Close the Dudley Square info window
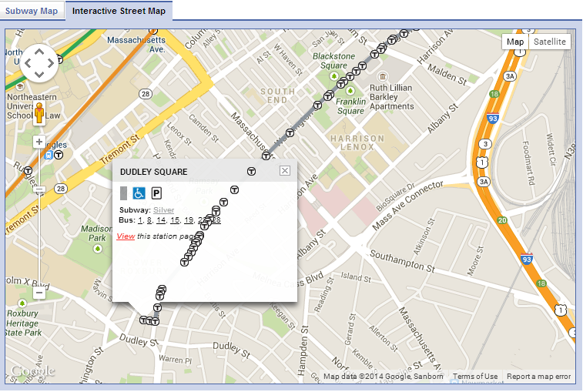The width and height of the screenshot is (583, 392). click(x=285, y=171)
